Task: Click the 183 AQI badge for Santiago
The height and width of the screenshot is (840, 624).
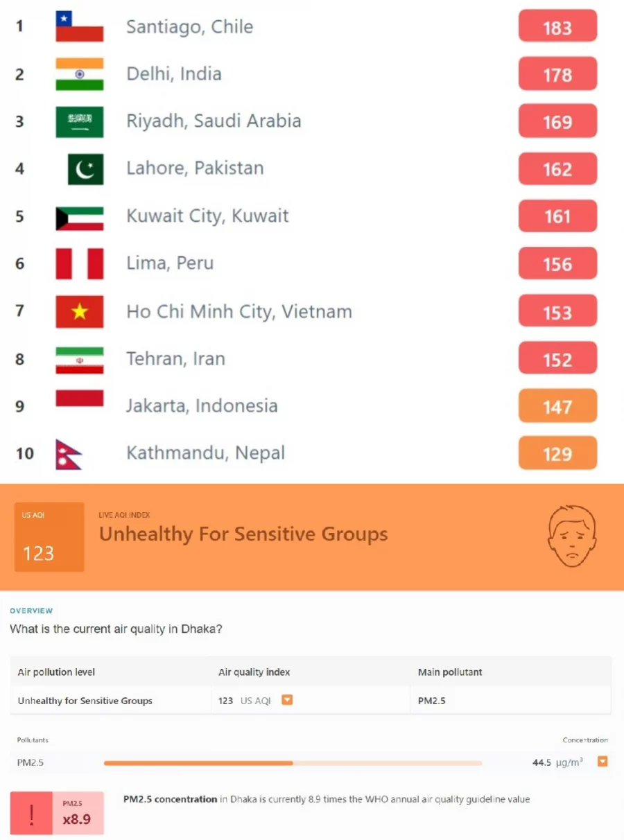Action: tap(557, 27)
